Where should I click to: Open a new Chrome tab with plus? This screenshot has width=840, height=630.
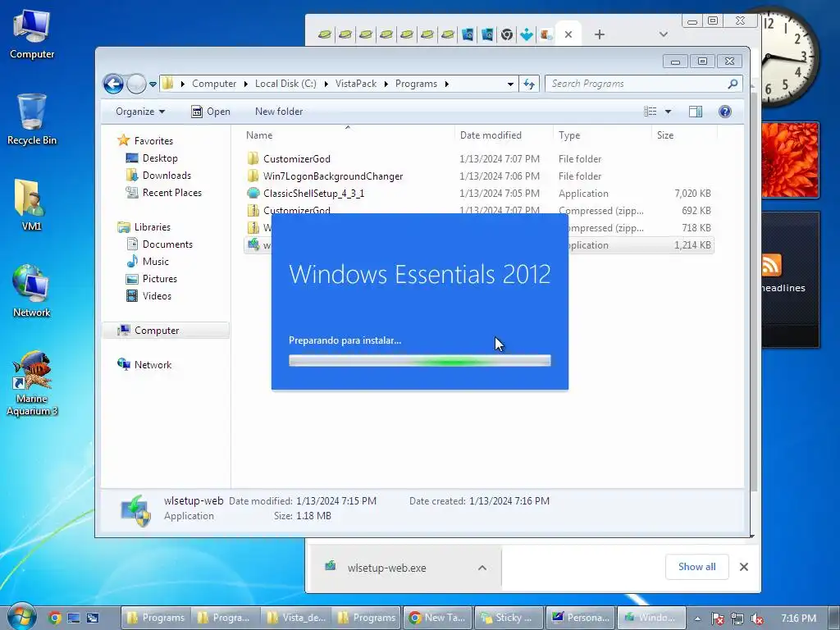[600, 34]
